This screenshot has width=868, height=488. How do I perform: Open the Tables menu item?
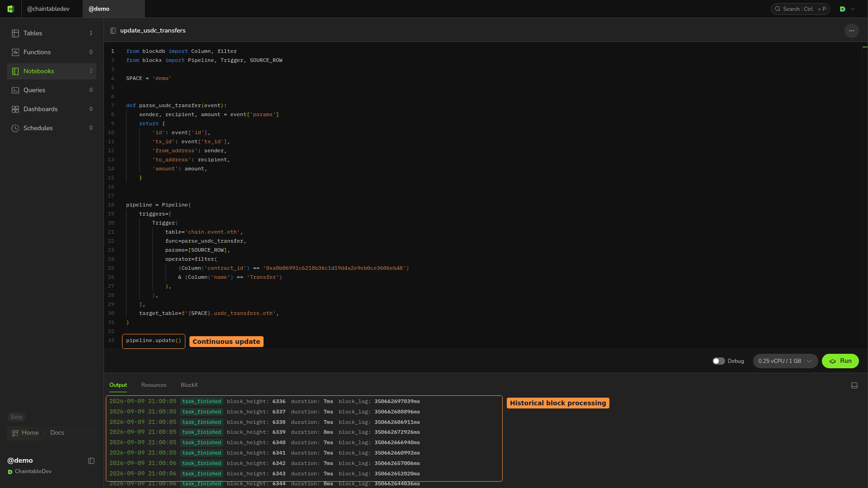click(52, 33)
